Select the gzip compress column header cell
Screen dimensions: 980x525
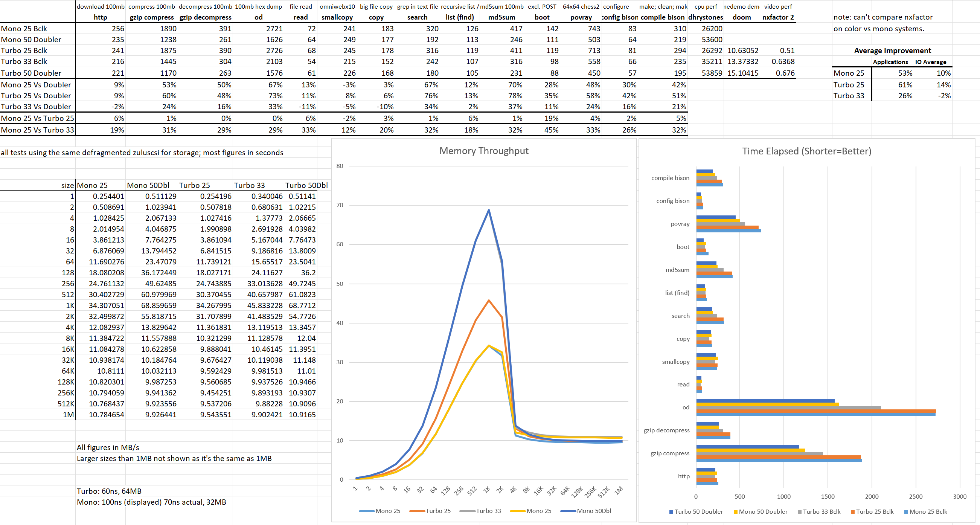pos(151,17)
